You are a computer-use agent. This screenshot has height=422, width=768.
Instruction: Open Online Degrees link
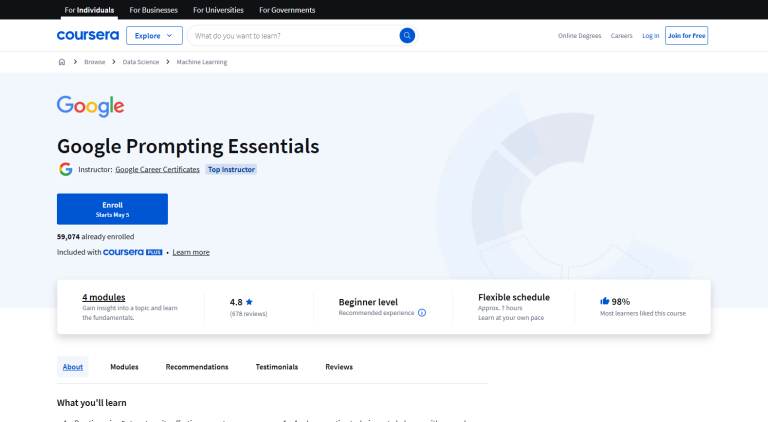pyautogui.click(x=579, y=36)
